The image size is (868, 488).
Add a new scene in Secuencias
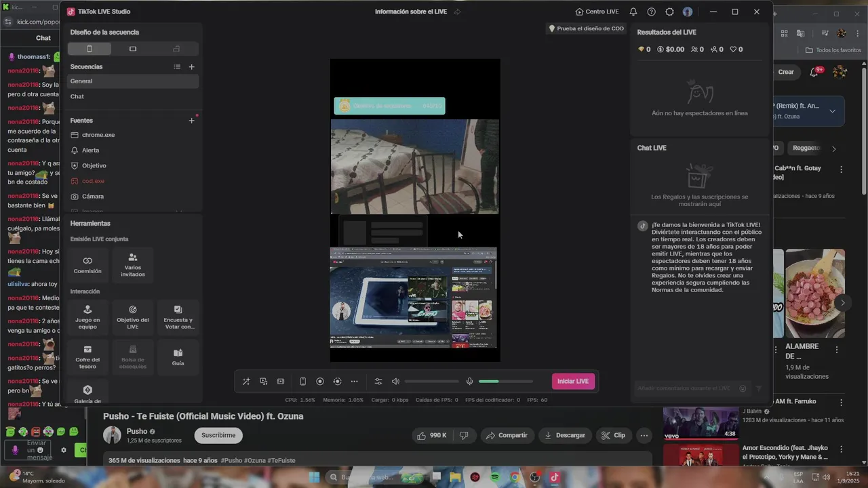point(191,66)
